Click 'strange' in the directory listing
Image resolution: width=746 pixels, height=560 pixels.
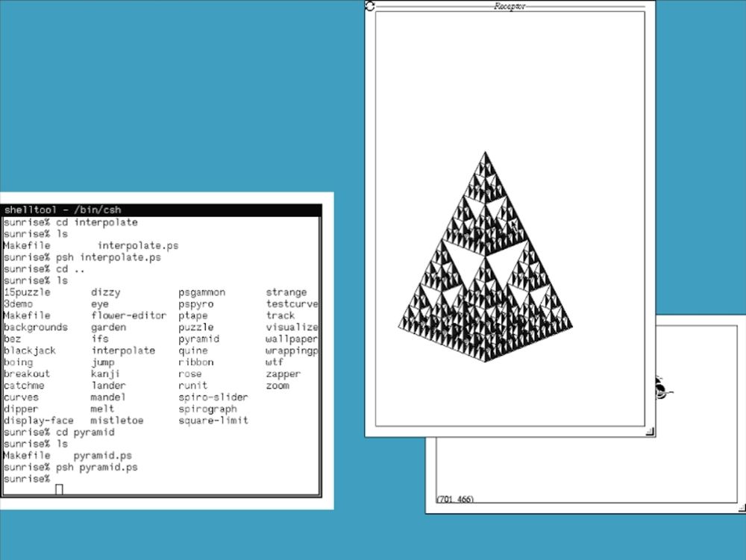(286, 292)
